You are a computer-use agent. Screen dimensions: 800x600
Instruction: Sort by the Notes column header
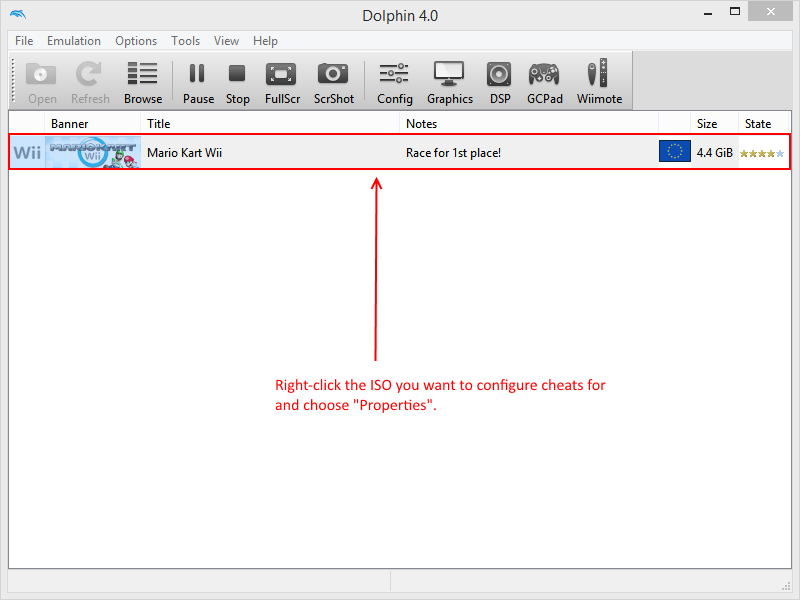tap(529, 123)
